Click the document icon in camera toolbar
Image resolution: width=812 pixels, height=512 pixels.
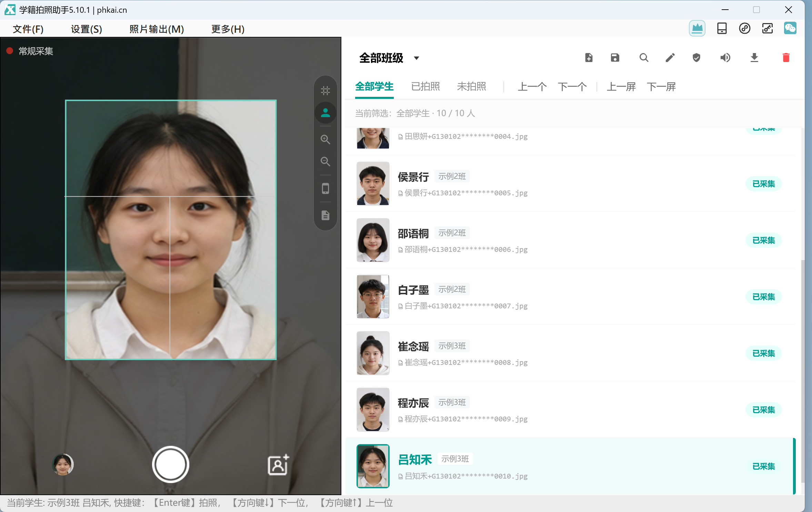[x=325, y=215]
